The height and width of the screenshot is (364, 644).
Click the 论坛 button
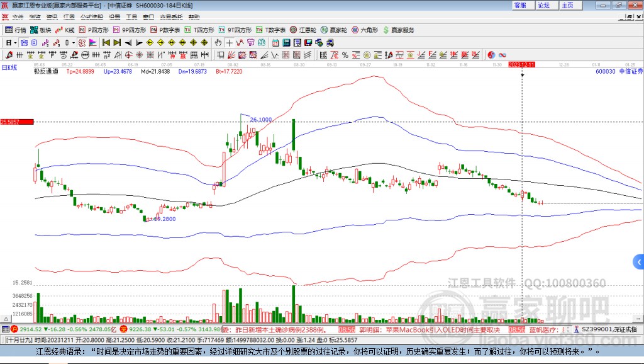tap(547, 5)
